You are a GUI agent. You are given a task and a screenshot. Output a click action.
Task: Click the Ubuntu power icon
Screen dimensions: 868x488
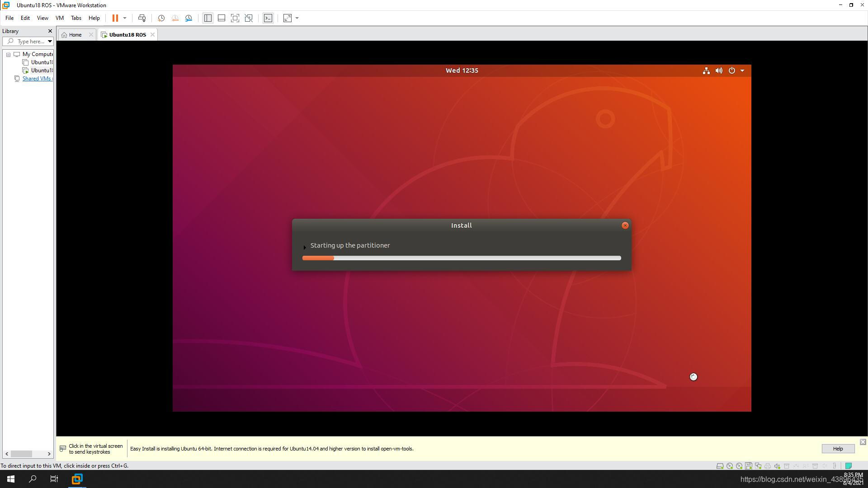731,70
